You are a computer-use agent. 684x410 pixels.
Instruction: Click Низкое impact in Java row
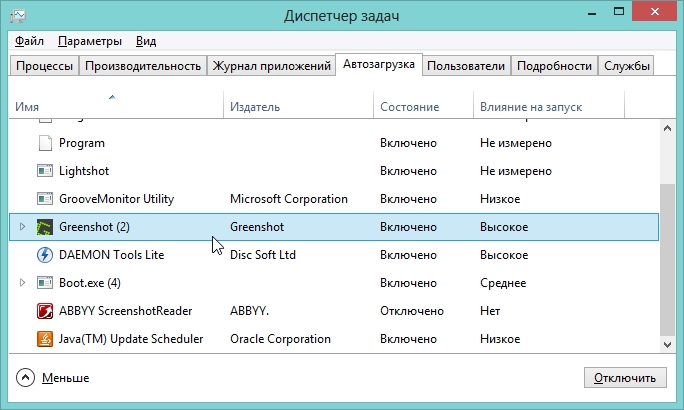coord(500,339)
